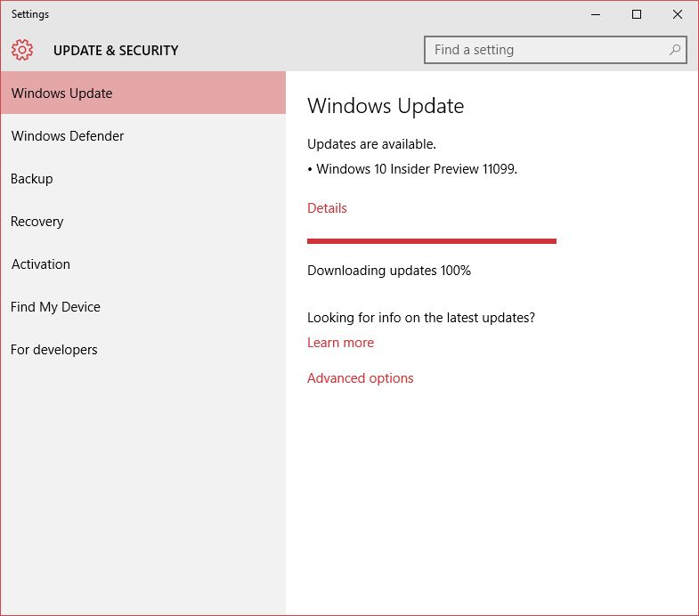The width and height of the screenshot is (699, 616).
Task: Open Advanced options
Action: pyautogui.click(x=361, y=378)
